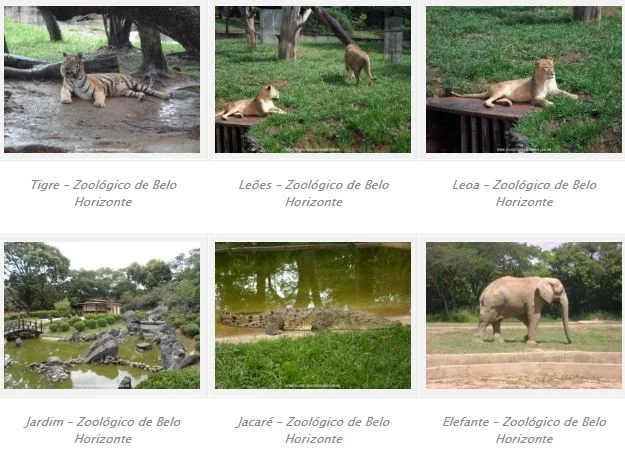Click the caption Leoa – Zoológico de Belo Horizonte
The height and width of the screenshot is (451, 625).
524,193
